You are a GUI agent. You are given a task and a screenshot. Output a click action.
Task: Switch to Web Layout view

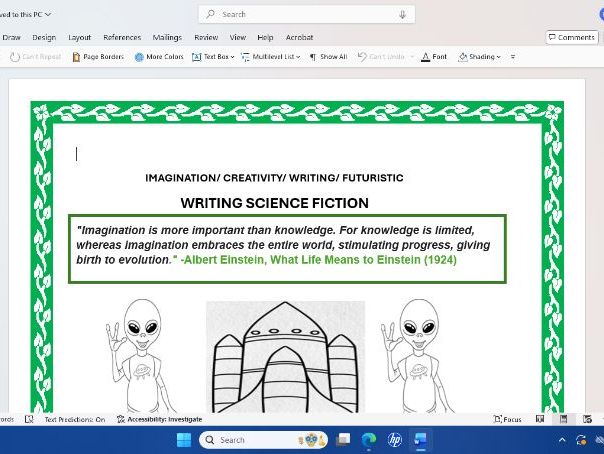coord(587,419)
